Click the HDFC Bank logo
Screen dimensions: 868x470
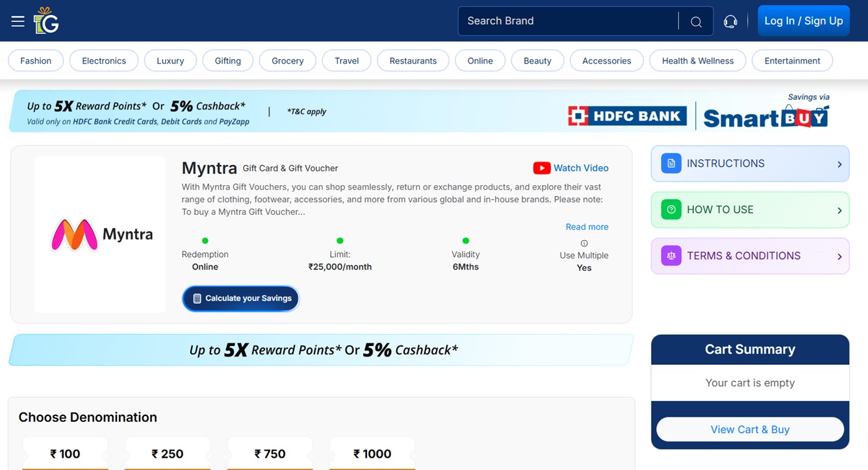click(627, 116)
